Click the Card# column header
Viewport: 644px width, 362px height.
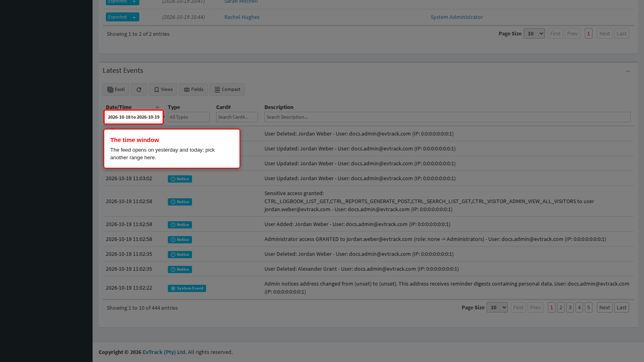point(223,107)
